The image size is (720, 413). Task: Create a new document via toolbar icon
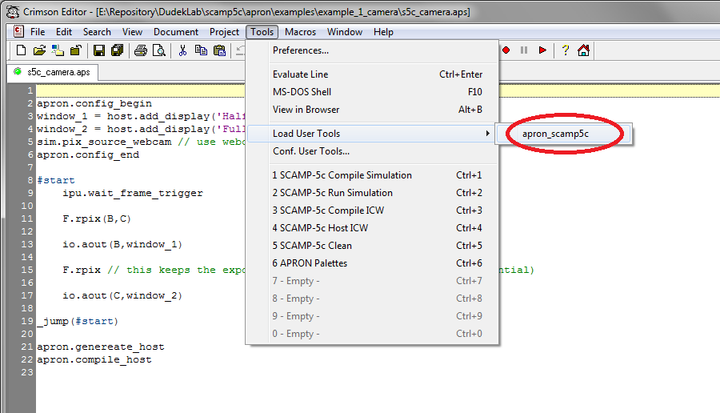pos(21,51)
